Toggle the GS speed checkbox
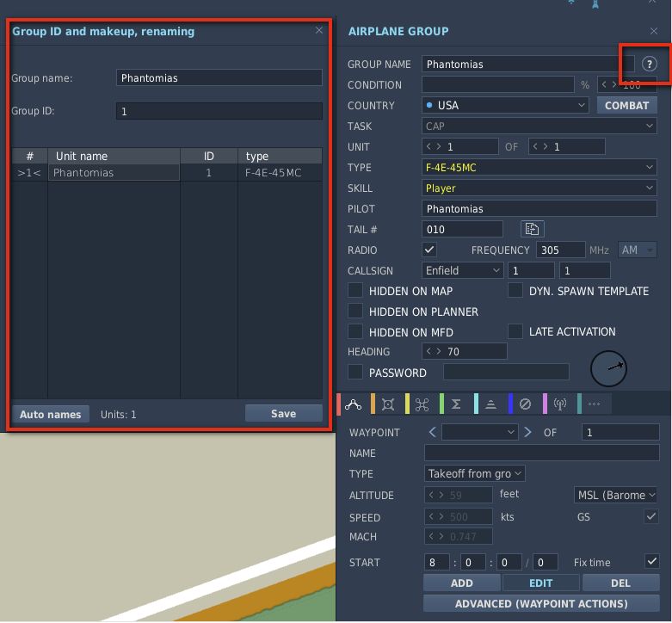 pyautogui.click(x=651, y=516)
